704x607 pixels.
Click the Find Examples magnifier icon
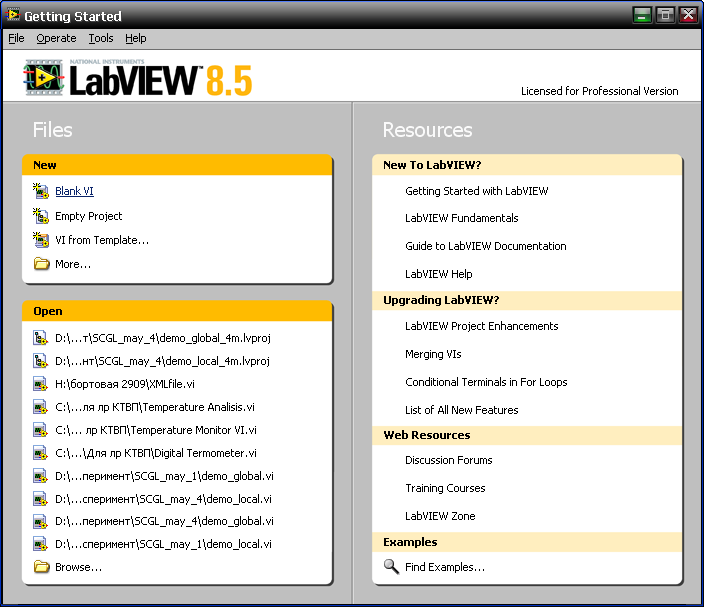(391, 567)
